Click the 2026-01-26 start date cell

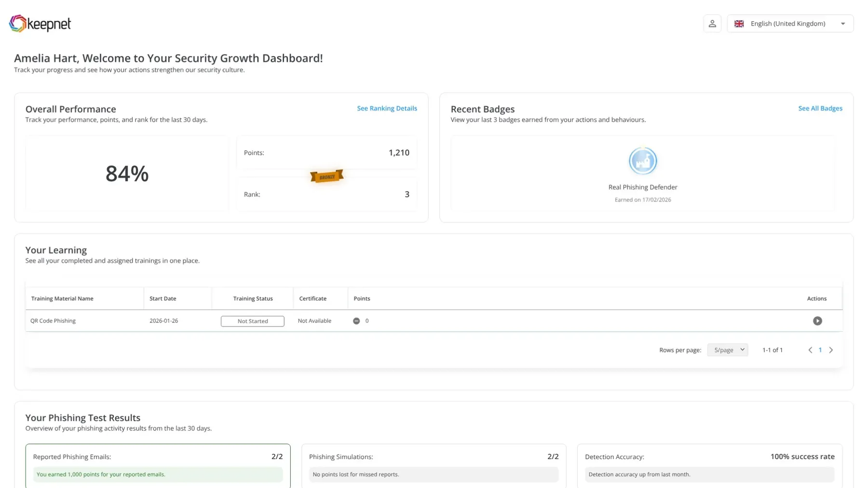(163, 321)
